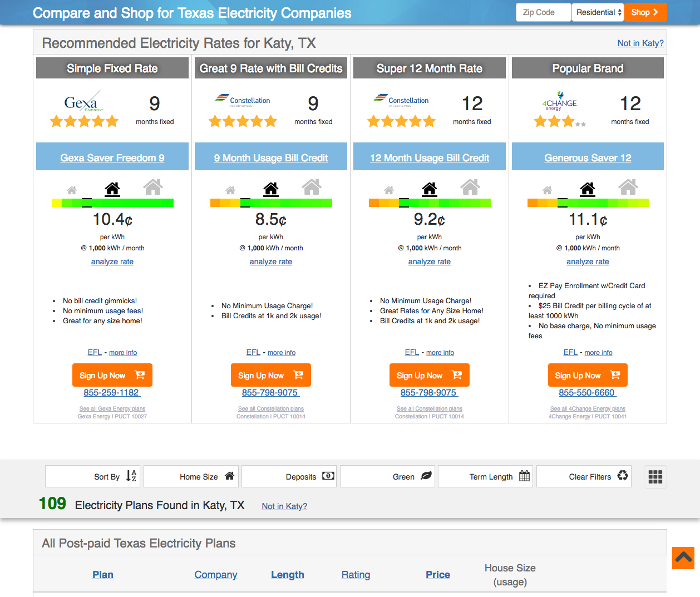Click the usage rate color bar for Gexa plan
The image size is (700, 597).
pos(112,203)
